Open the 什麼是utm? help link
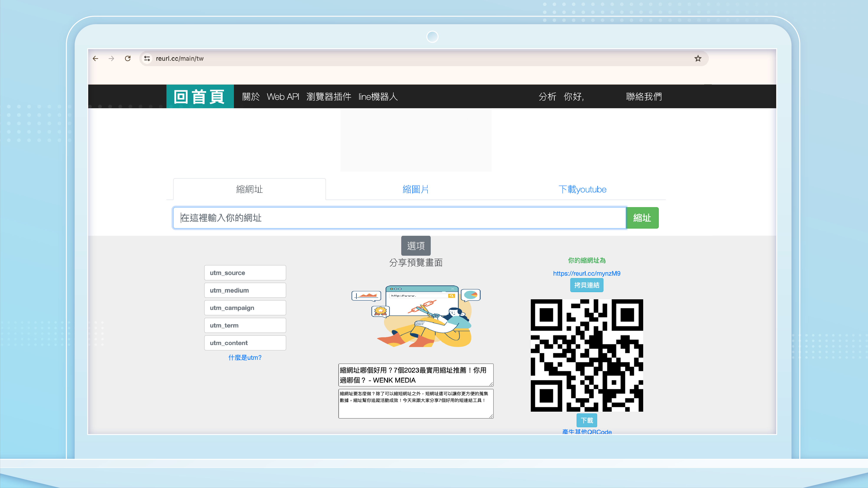 [245, 358]
